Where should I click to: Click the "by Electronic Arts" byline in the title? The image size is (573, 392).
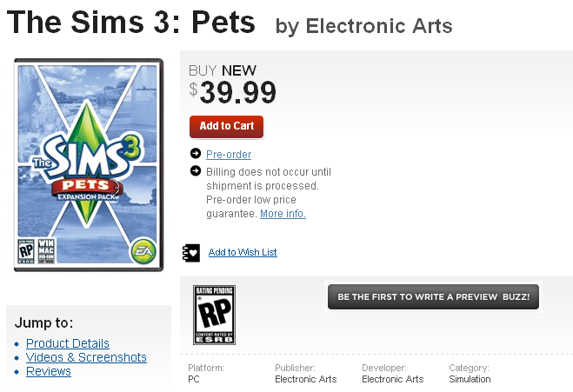pos(363,26)
